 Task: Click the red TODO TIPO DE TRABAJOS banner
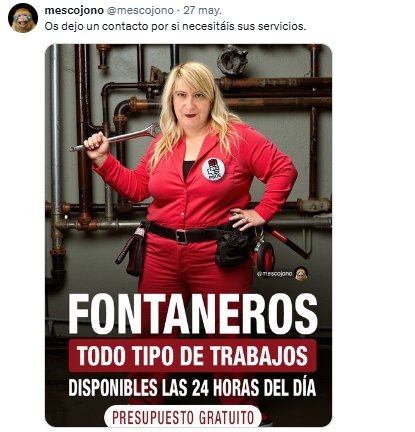[192, 356]
